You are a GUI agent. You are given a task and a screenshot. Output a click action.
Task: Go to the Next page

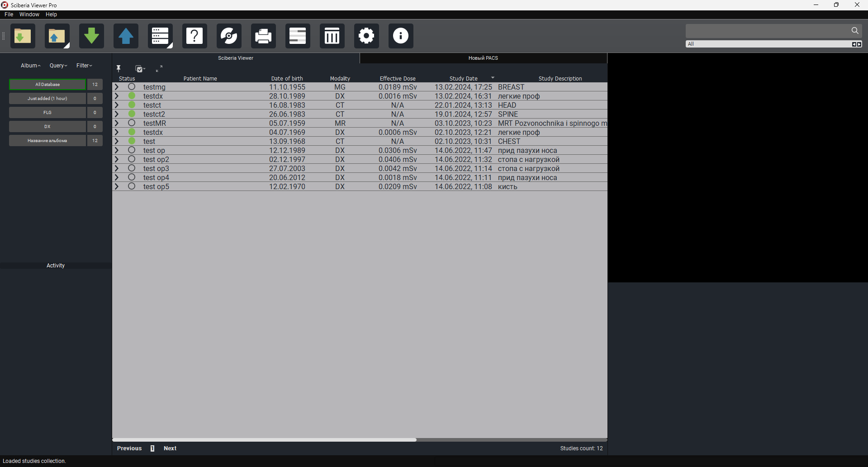click(170, 448)
